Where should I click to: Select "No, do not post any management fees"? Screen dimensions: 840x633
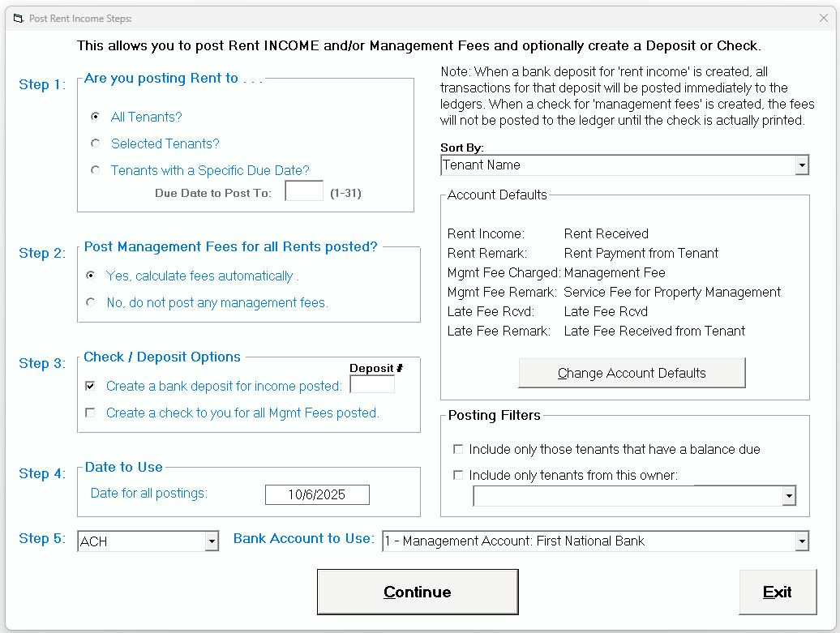click(90, 302)
